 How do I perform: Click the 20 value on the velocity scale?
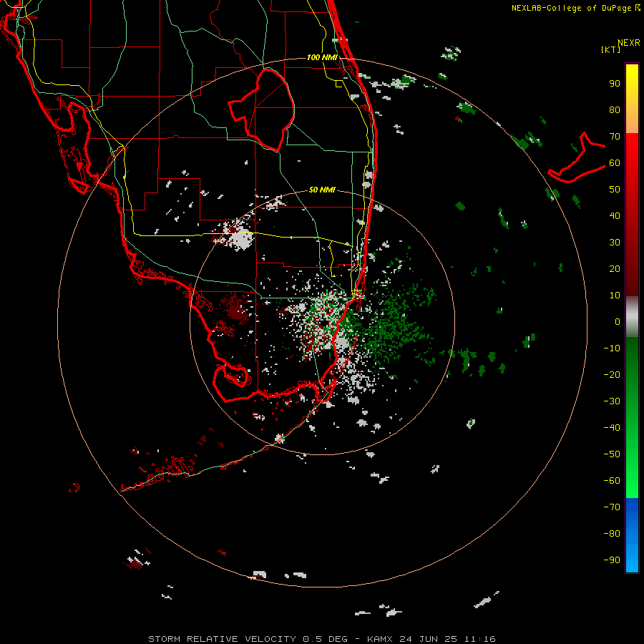615,268
